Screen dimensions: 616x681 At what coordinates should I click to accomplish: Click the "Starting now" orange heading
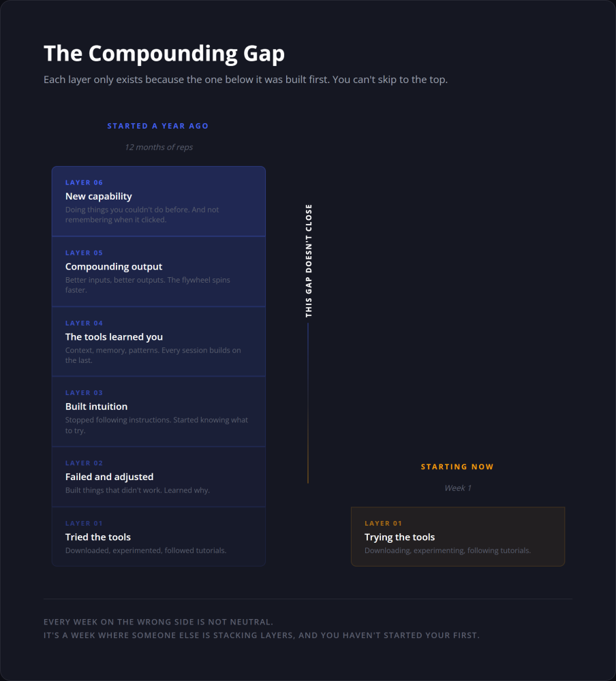tap(457, 467)
